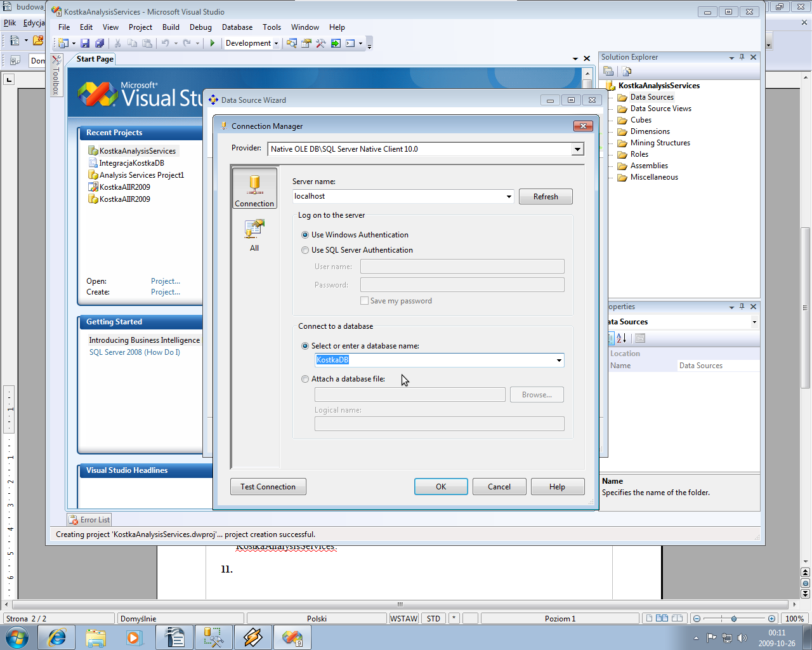Click Cancel in Connection Manager
812x650 pixels.
click(499, 487)
